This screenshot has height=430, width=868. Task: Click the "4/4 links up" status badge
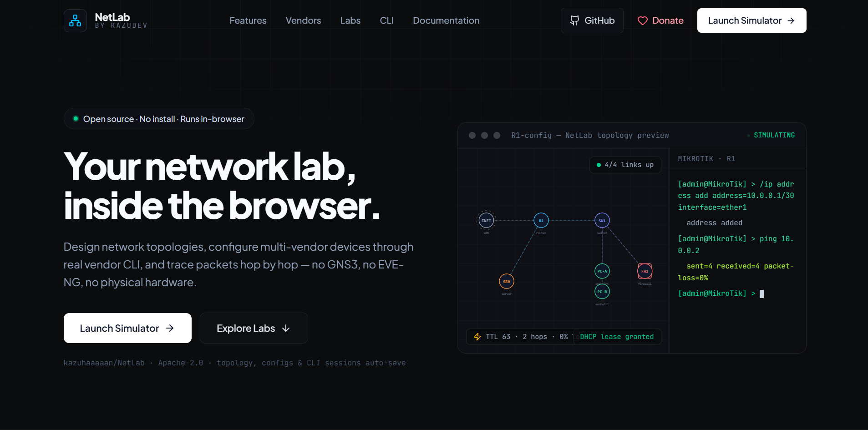click(x=625, y=165)
